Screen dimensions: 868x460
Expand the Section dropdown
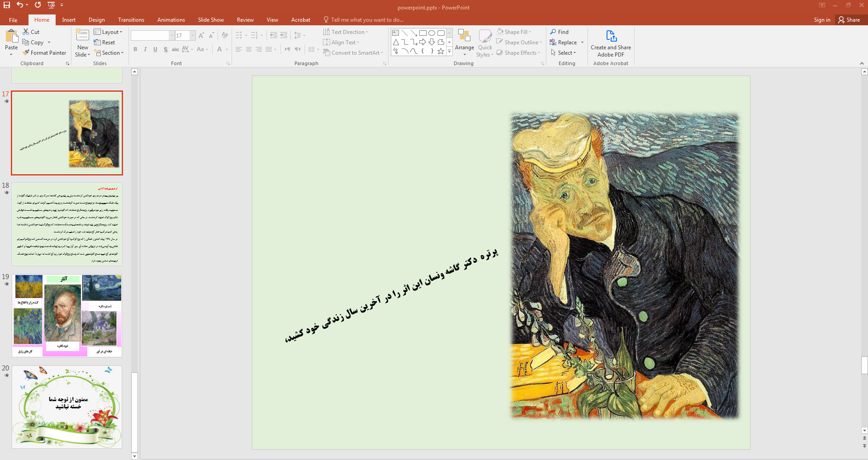[109, 53]
